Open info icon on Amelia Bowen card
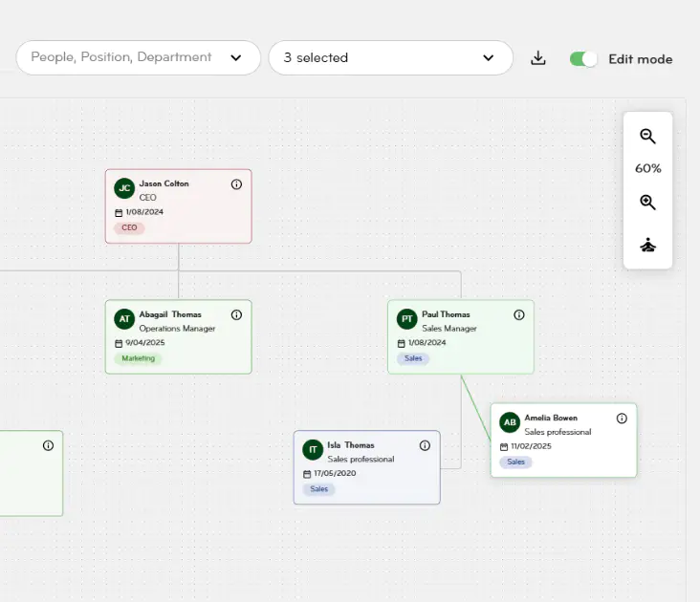 pyautogui.click(x=622, y=419)
